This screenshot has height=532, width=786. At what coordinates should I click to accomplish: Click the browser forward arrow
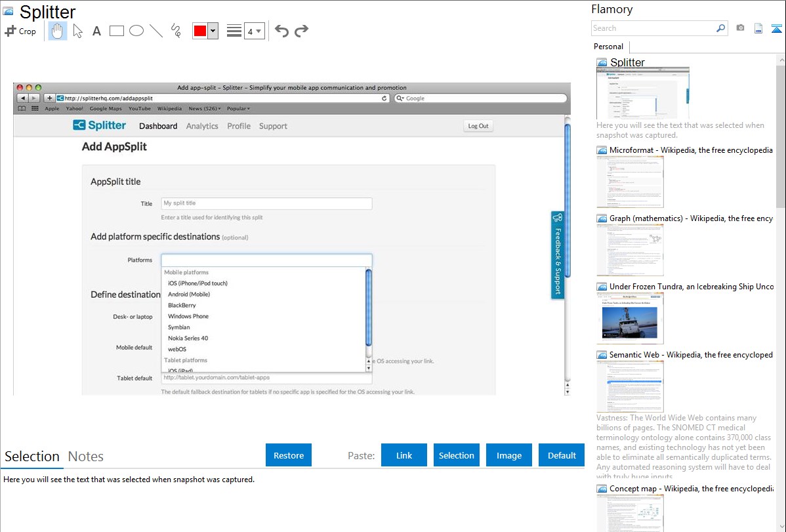pos(34,98)
